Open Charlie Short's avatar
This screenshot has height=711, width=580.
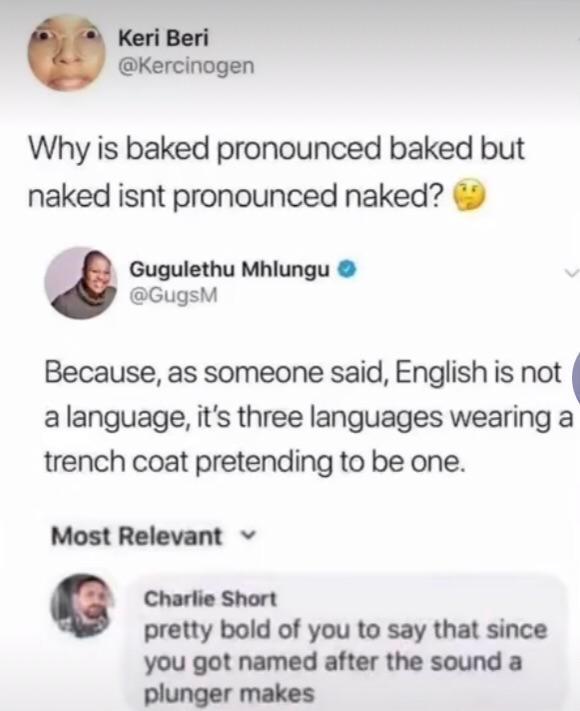pyautogui.click(x=83, y=606)
